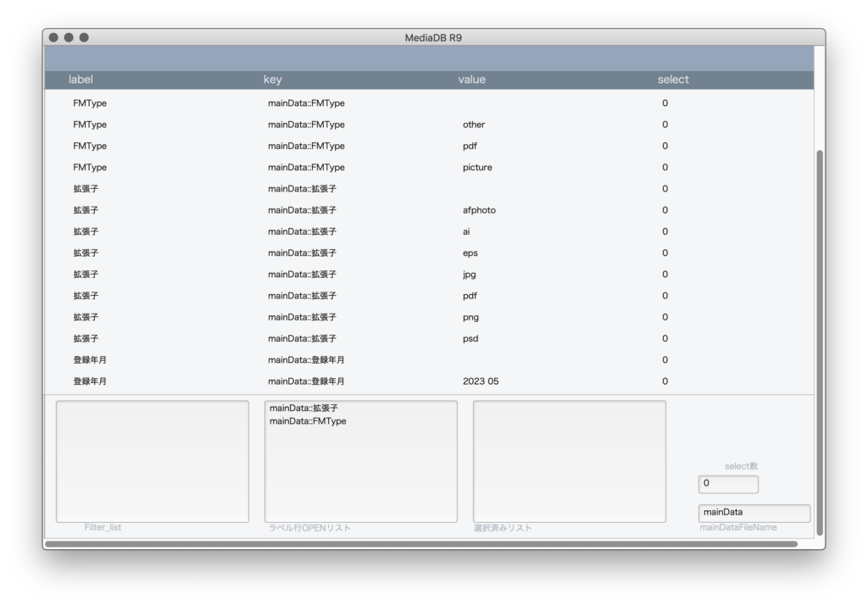This screenshot has width=868, height=606.
Task: Select the 拡張子 row with value psd
Action: coord(339,338)
